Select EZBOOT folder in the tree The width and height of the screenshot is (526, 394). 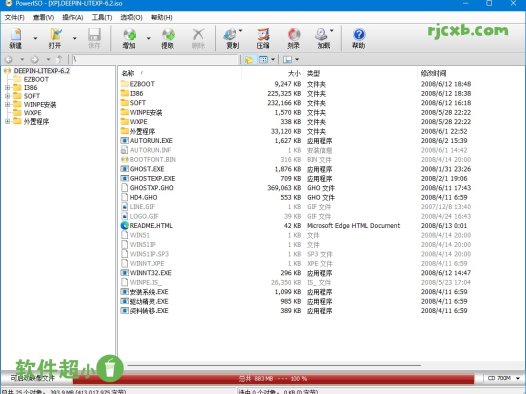coord(36,79)
